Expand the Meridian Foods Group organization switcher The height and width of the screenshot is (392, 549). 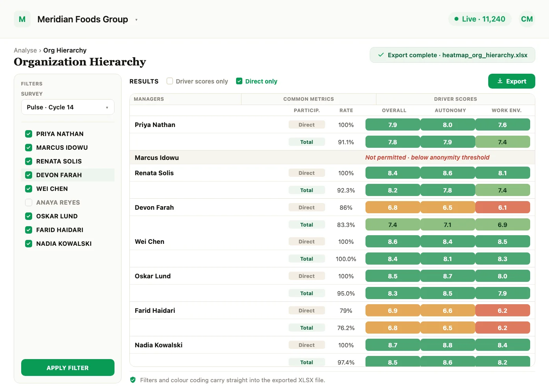pos(136,20)
